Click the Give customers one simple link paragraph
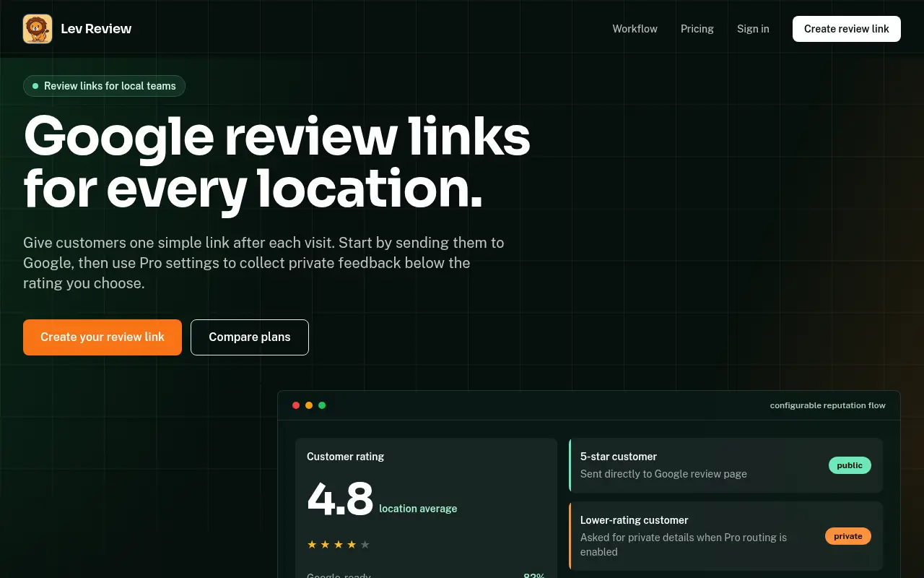Screen dimensions: 924x578 click(263, 263)
